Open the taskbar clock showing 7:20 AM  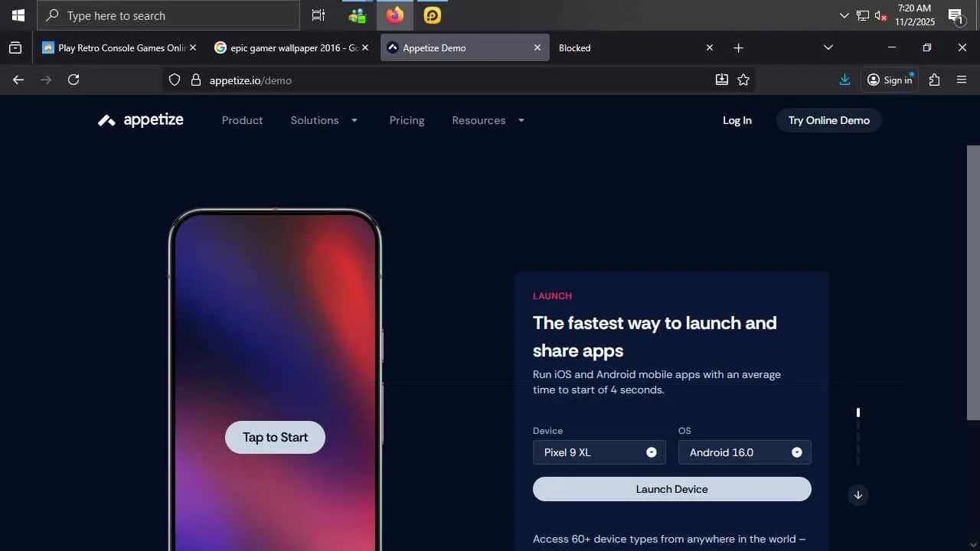(915, 15)
